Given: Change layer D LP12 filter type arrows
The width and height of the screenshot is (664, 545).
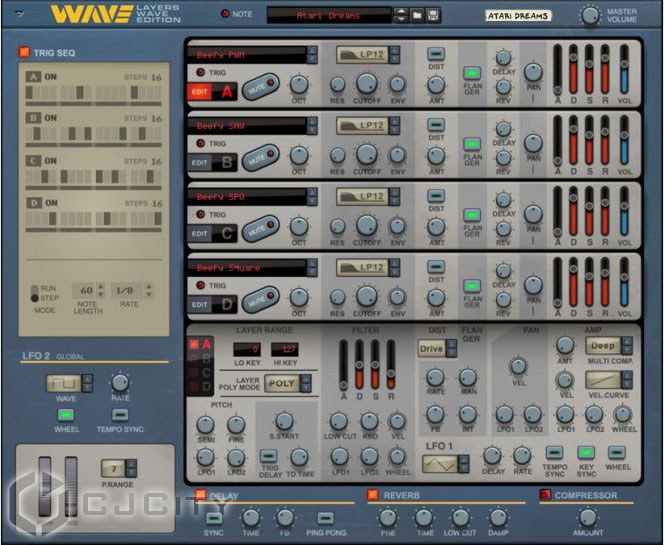Looking at the screenshot, I should point(394,268).
